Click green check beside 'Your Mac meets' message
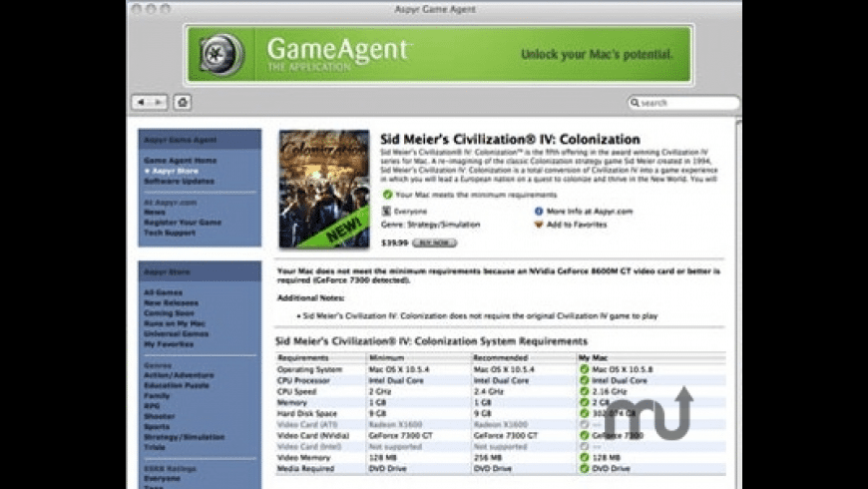Image resolution: width=868 pixels, height=489 pixels. pos(387,195)
